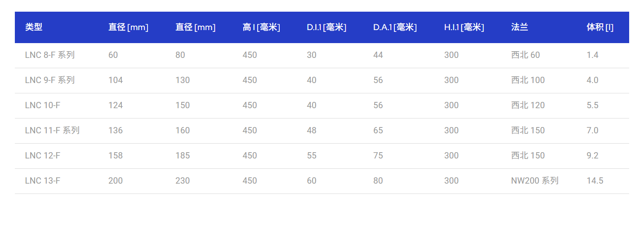Screen dimensions: 644x233
Task: Click the D.I.1 [毫米] header cell
Action: pos(326,27)
